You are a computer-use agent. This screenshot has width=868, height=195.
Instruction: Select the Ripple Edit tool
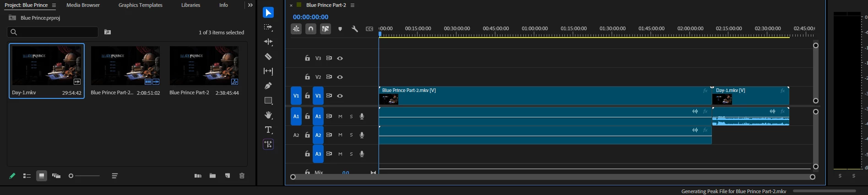click(x=268, y=42)
